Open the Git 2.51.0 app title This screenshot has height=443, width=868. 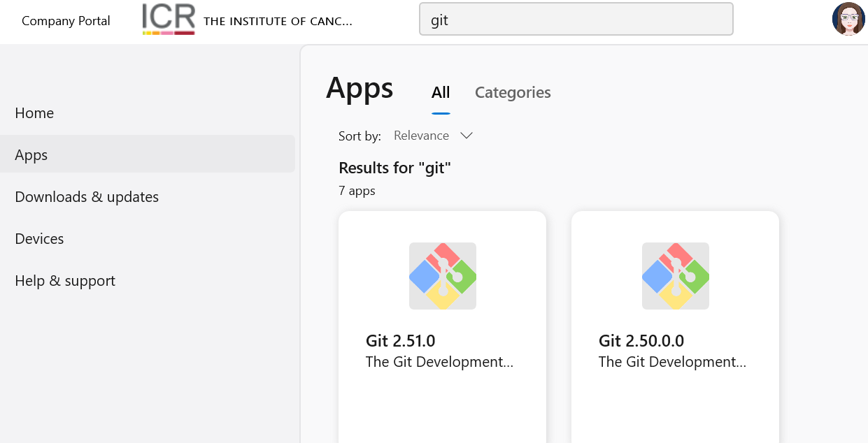coord(401,341)
